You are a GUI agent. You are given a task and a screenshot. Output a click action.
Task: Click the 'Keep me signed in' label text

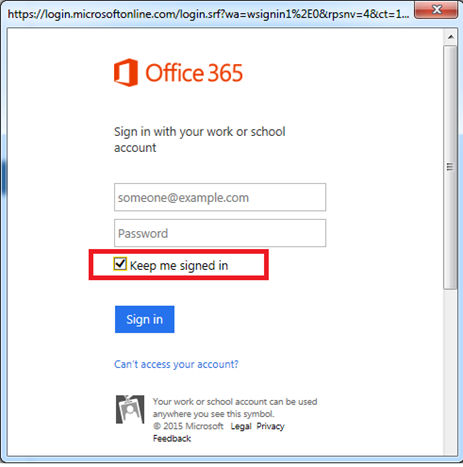pyautogui.click(x=179, y=266)
